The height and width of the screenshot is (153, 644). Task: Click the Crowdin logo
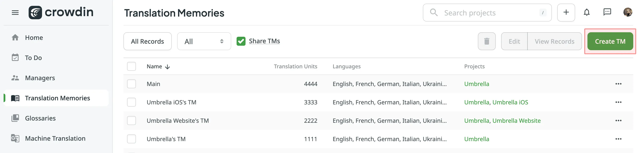point(61,12)
